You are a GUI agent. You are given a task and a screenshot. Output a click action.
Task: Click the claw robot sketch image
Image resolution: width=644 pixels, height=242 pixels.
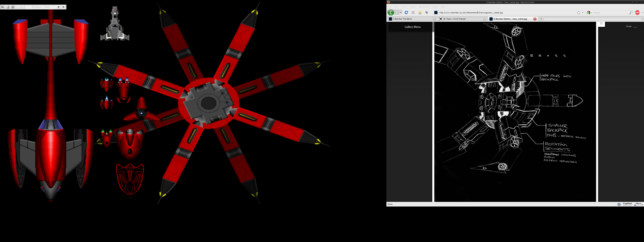point(515,112)
